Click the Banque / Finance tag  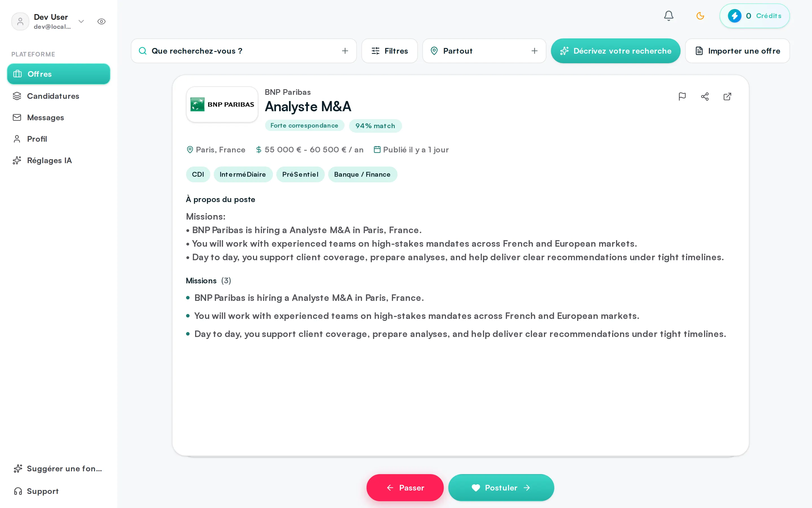click(362, 174)
